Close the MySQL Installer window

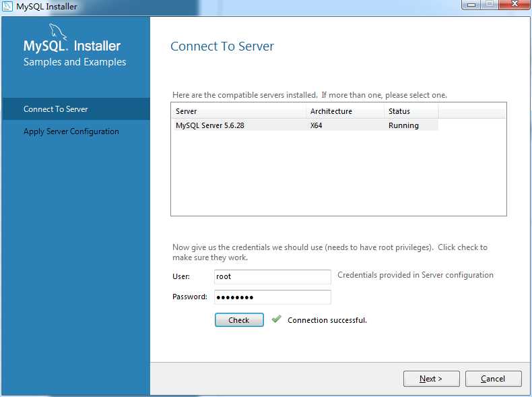pos(514,5)
